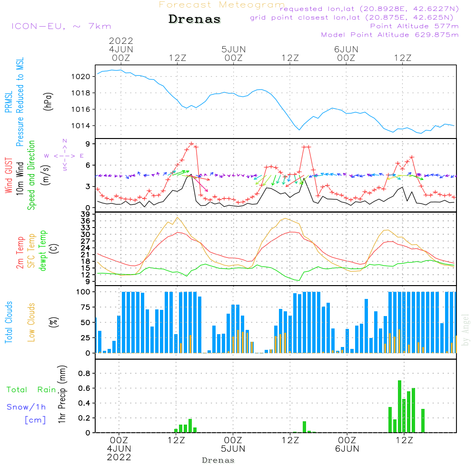Click the top-axis '6JUN 00Z' date label
The image size is (476, 476).
(x=346, y=54)
